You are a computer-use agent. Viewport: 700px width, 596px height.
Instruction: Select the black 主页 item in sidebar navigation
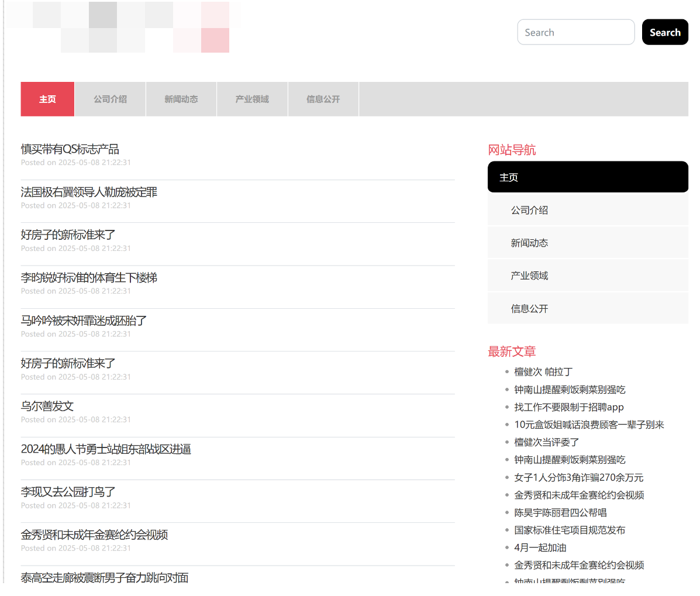click(587, 177)
